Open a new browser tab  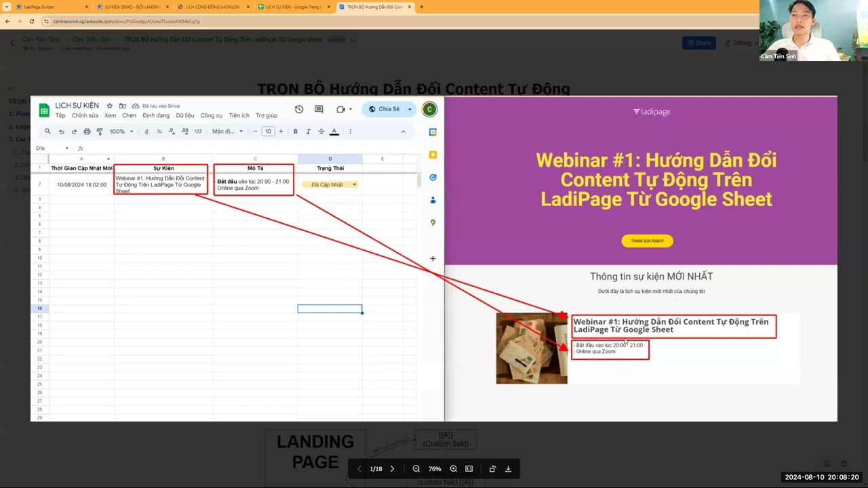pyautogui.click(x=422, y=7)
